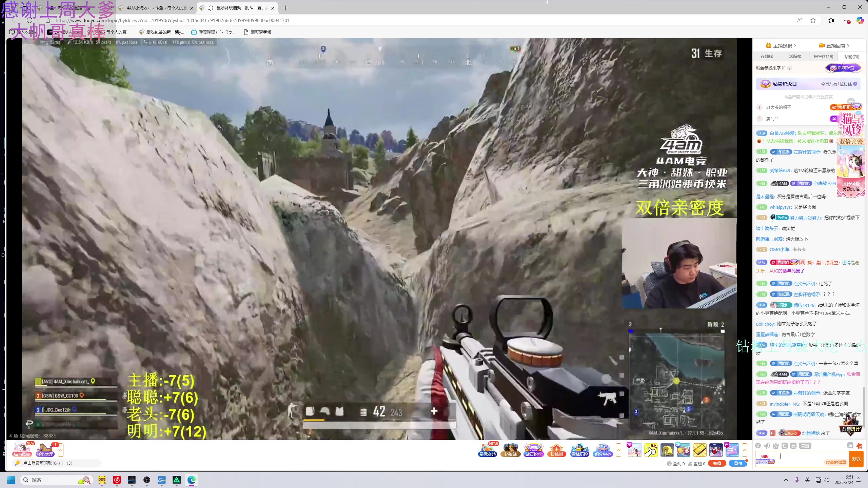
Task: Open the 猫与风铃 event icon below the video
Action: pos(22,450)
